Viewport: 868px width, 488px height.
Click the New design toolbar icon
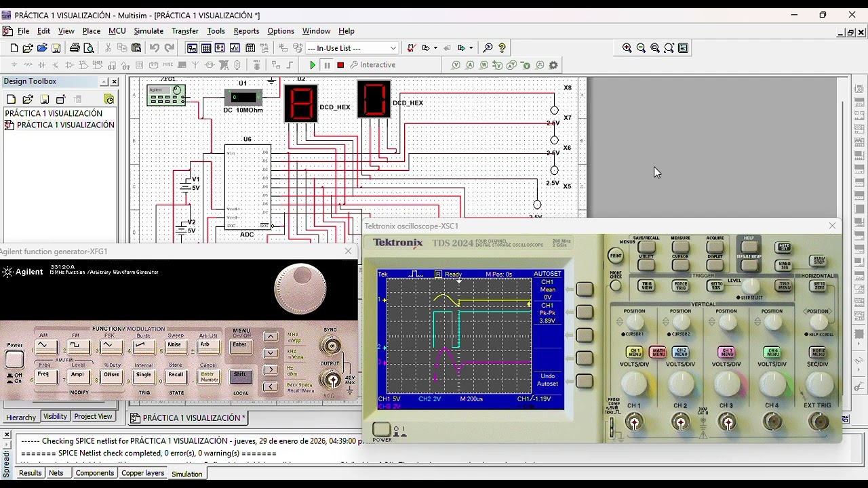pos(14,48)
